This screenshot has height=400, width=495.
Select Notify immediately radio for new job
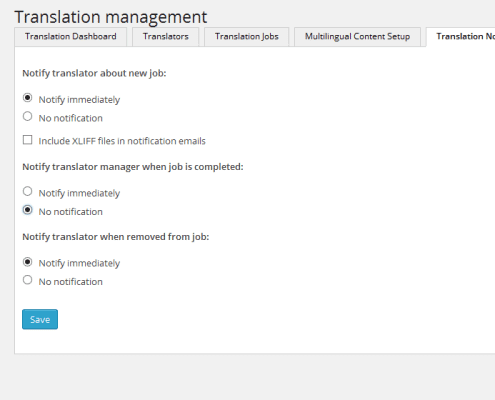(27, 98)
